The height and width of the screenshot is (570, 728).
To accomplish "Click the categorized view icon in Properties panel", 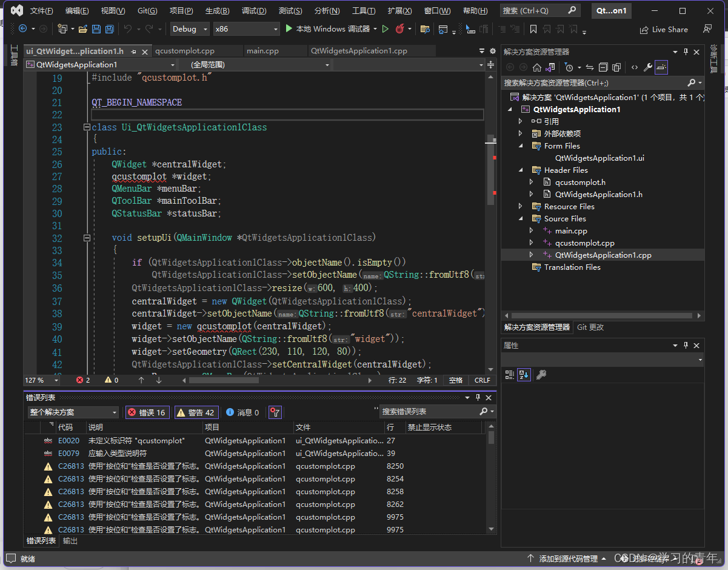I will (510, 375).
